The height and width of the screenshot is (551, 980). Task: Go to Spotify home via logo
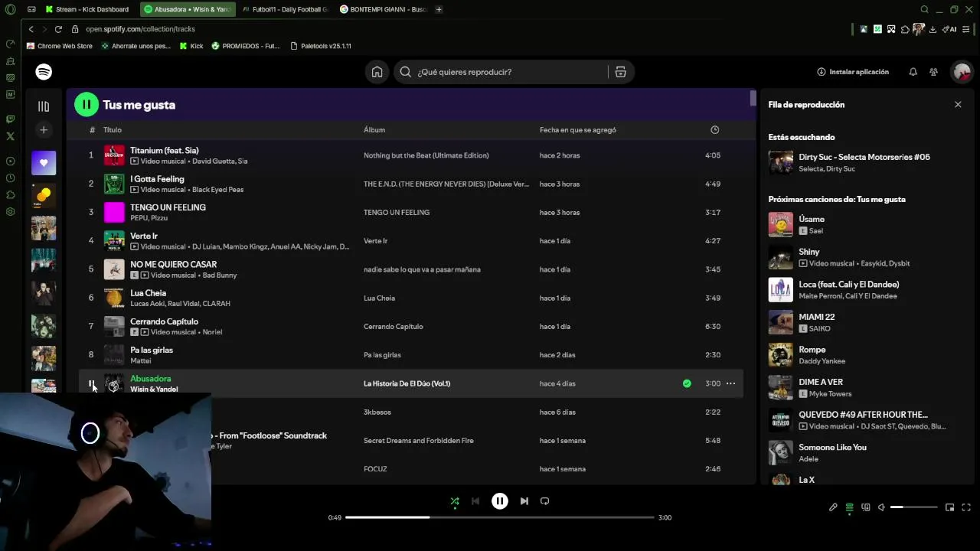[44, 72]
